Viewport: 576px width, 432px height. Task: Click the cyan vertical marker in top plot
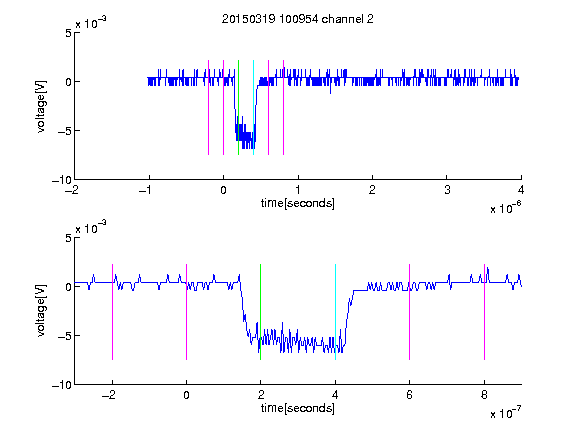[x=253, y=107]
